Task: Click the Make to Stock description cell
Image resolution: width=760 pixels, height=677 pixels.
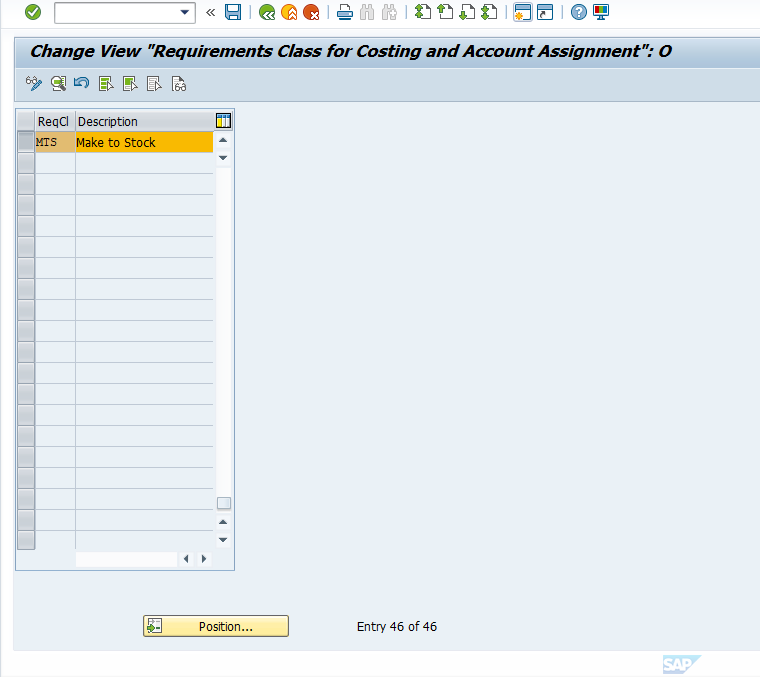Action: tap(144, 142)
